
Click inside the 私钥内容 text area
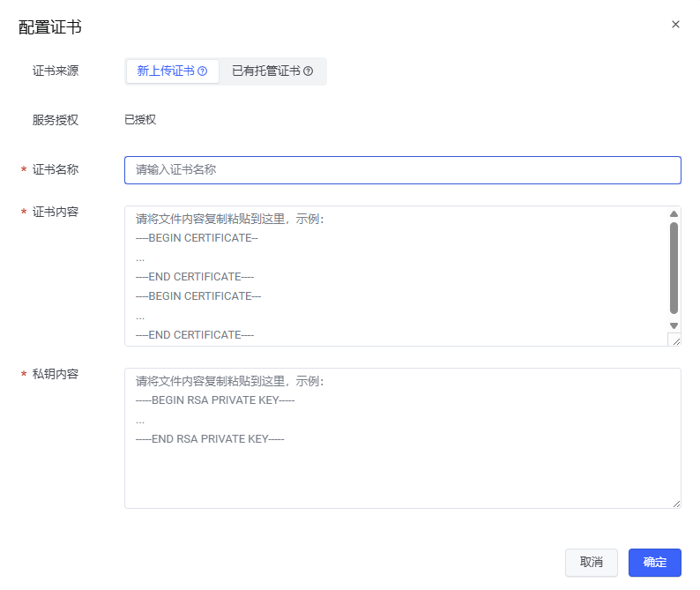[x=402, y=467]
